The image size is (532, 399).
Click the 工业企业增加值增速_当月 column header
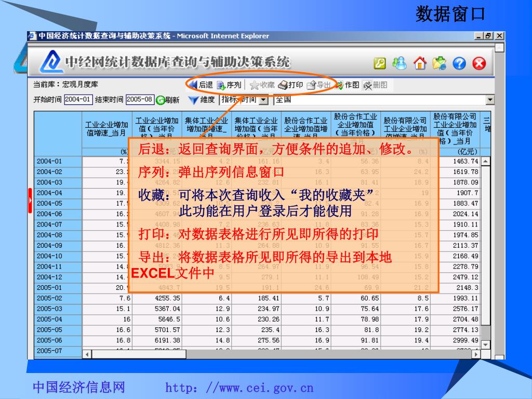coord(107,129)
